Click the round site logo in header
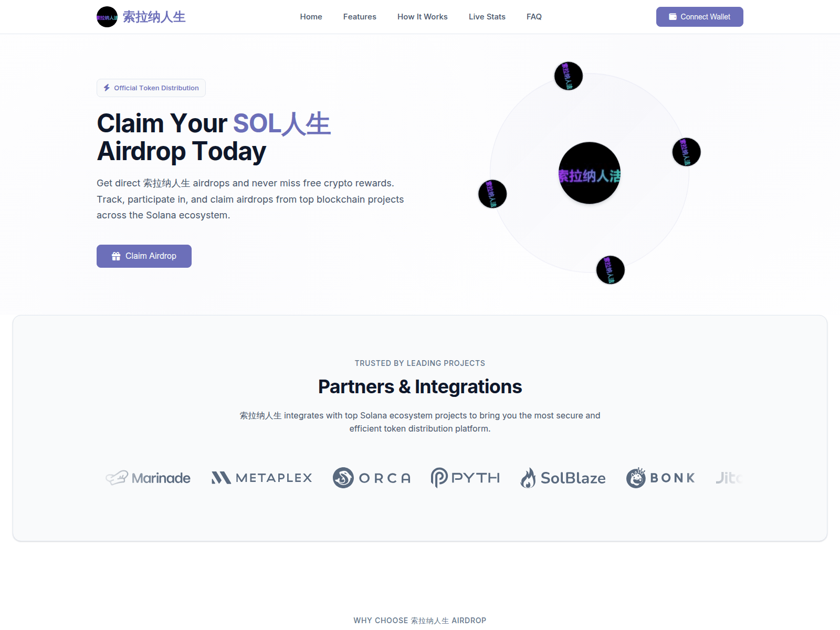The height and width of the screenshot is (630, 840). (107, 17)
